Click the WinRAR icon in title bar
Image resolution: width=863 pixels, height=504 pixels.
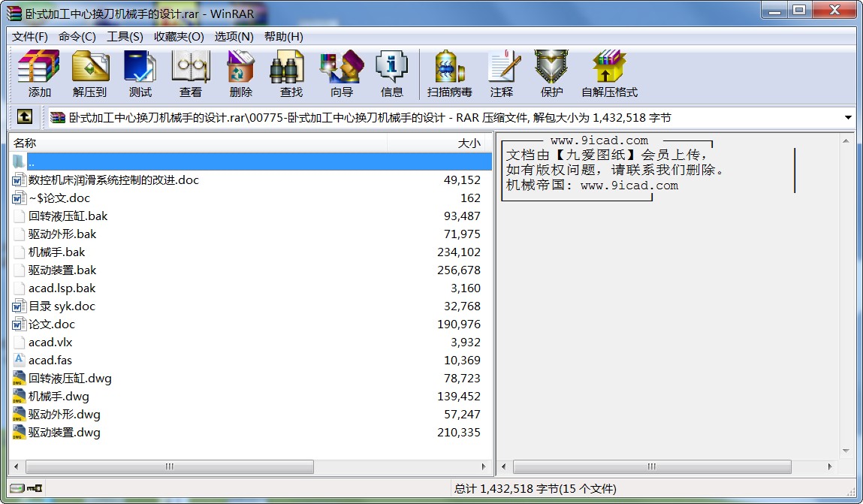14,13
